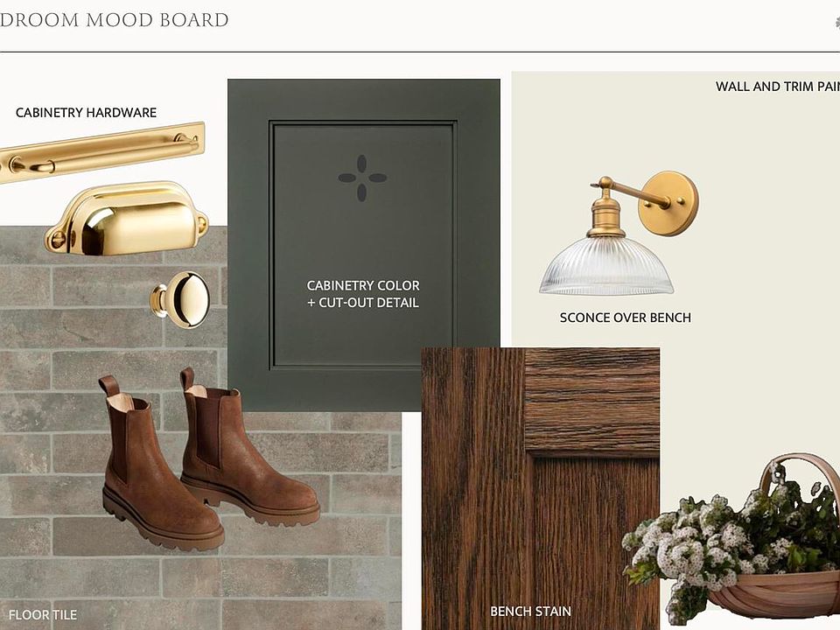840x630 pixels.
Task: Select the four-petal cut-out detail
Action: click(362, 178)
